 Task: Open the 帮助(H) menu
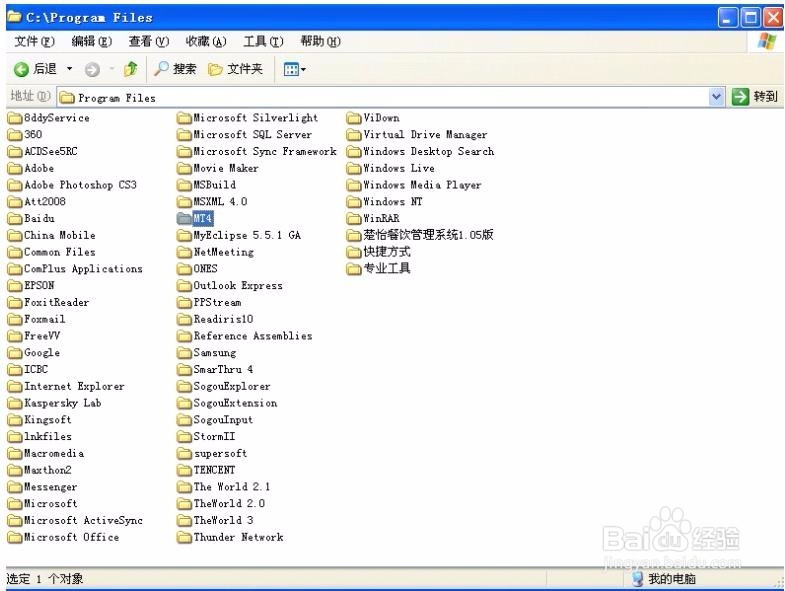click(320, 41)
